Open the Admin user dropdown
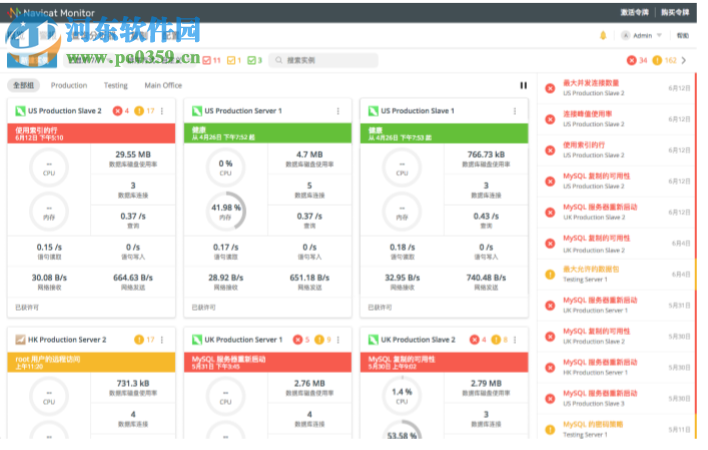 tap(642, 35)
